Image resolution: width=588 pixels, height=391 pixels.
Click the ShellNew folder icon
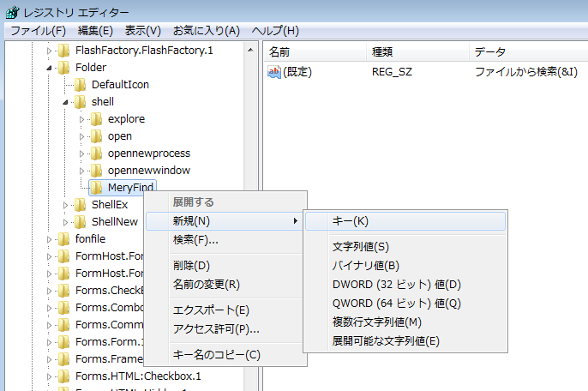tap(80, 222)
